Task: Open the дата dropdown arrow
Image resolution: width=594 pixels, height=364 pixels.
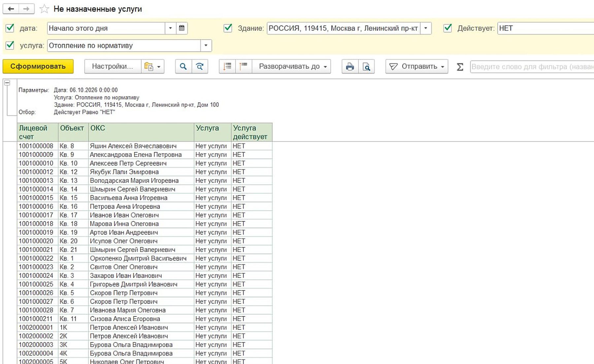Action: [170, 28]
